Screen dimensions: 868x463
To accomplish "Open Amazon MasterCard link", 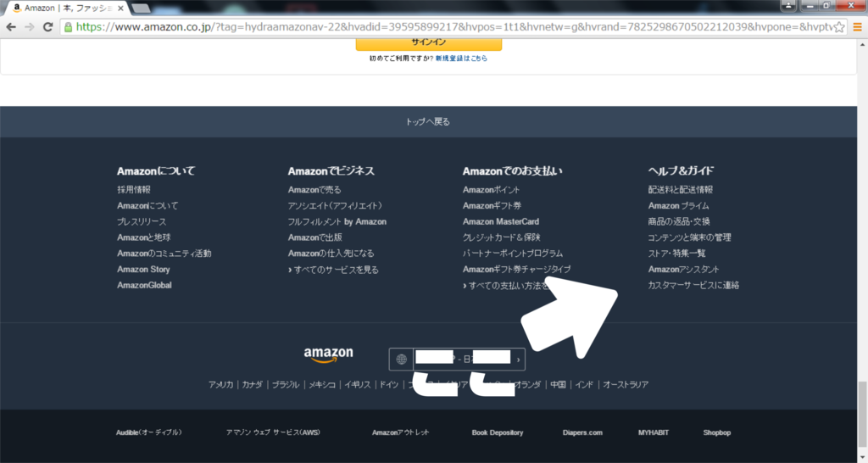I will (501, 221).
